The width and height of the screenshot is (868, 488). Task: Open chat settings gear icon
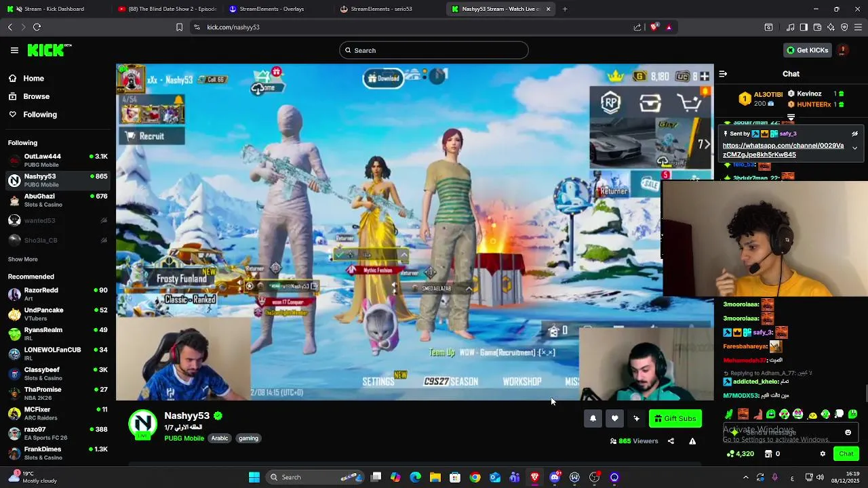[x=823, y=454]
